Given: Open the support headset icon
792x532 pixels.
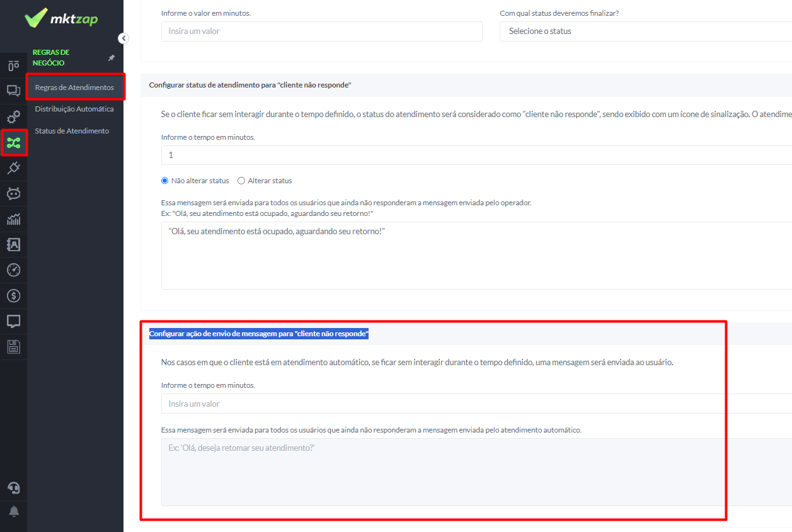Looking at the screenshot, I should point(13,488).
